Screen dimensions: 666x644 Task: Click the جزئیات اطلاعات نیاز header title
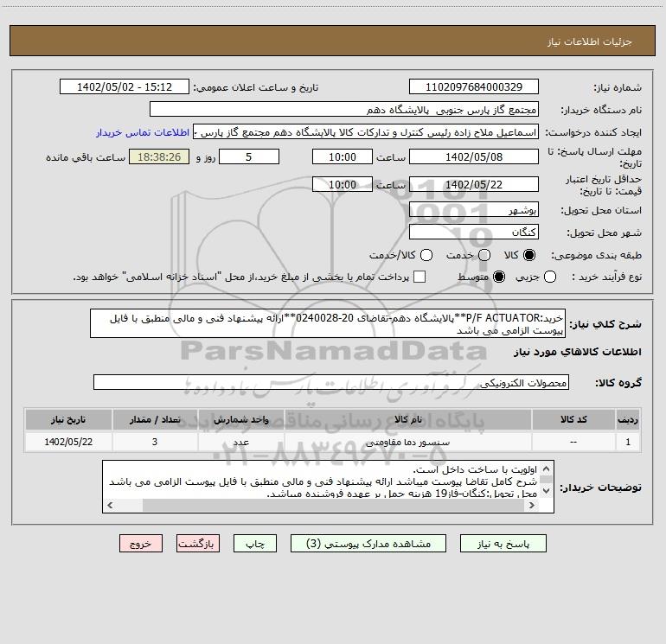[590, 41]
